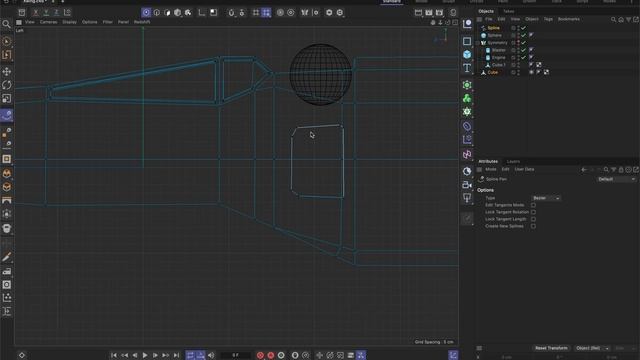
Task: Click the Paint bucket icon in left toolbar
Action: click(x=7, y=229)
